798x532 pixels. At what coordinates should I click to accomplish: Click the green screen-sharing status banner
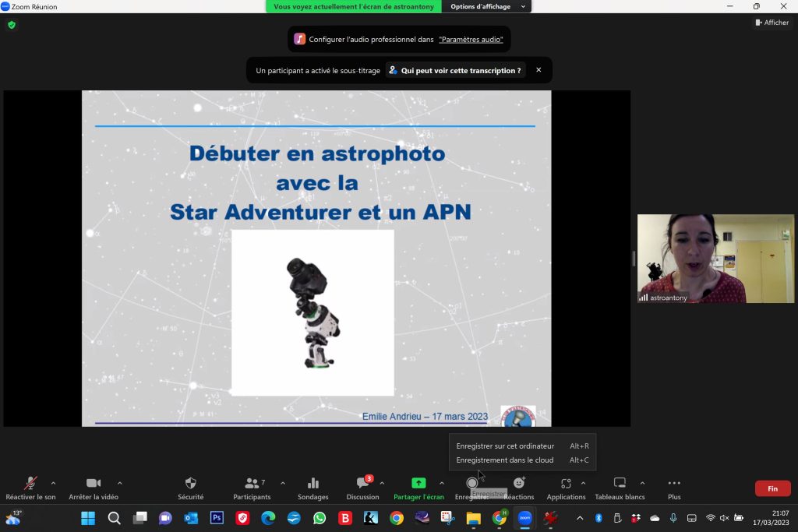(354, 6)
